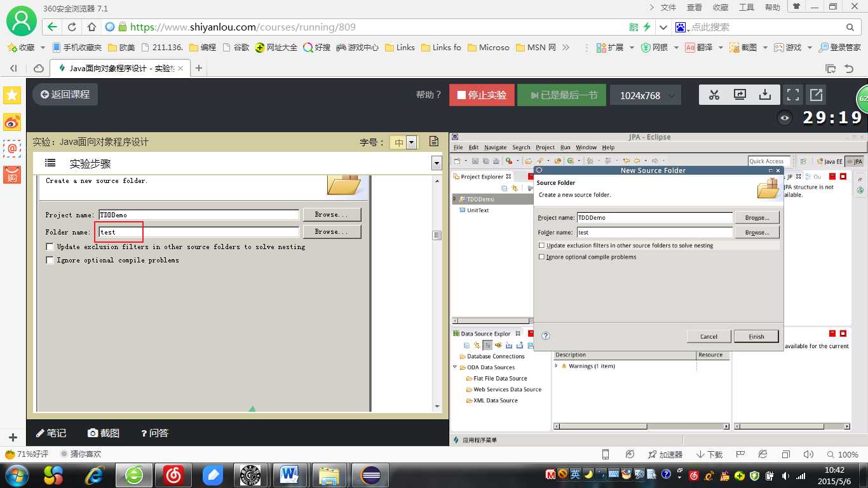Image resolution: width=868 pixels, height=488 pixels.
Task: Open Eclipse from the taskbar
Action: (370, 475)
